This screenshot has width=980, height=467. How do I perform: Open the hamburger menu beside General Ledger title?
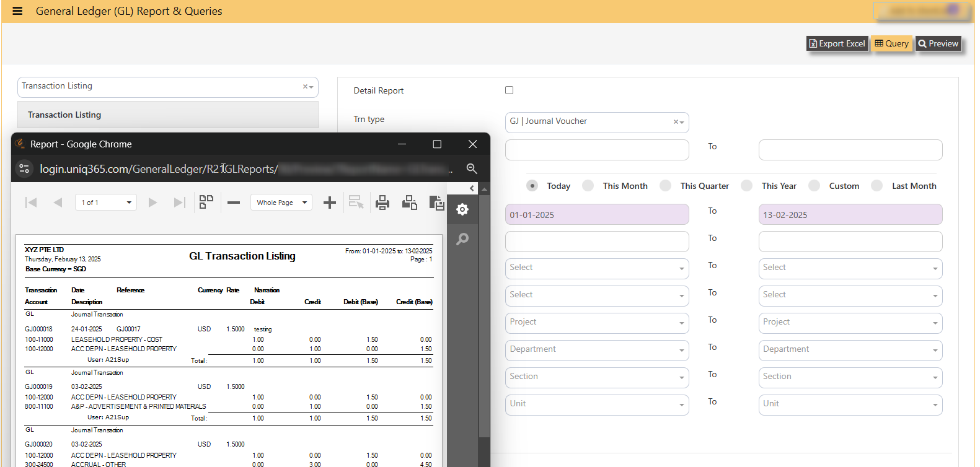17,11
